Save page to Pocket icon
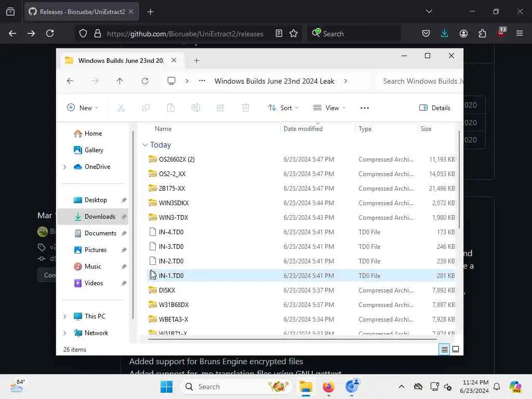This screenshot has width=532, height=399. click(426, 33)
